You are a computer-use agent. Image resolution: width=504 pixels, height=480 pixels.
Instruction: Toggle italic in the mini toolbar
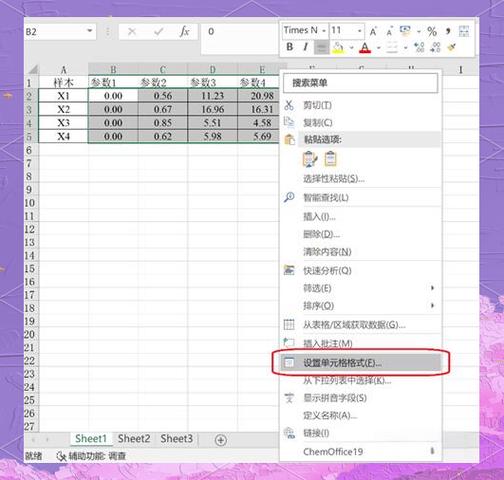click(305, 47)
